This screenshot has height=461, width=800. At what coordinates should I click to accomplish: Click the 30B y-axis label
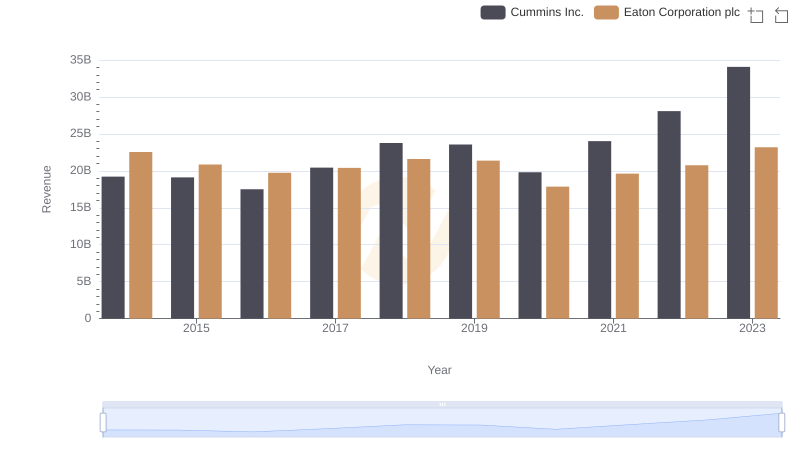click(x=81, y=97)
